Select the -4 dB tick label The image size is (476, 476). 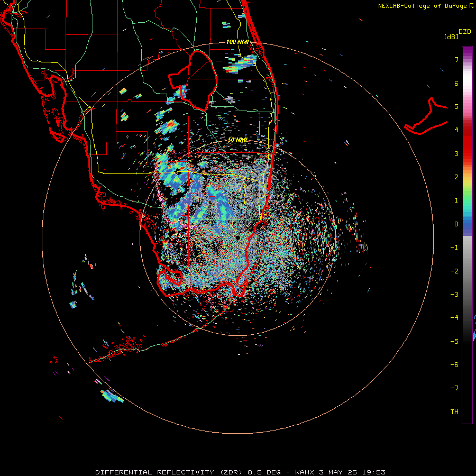(454, 318)
